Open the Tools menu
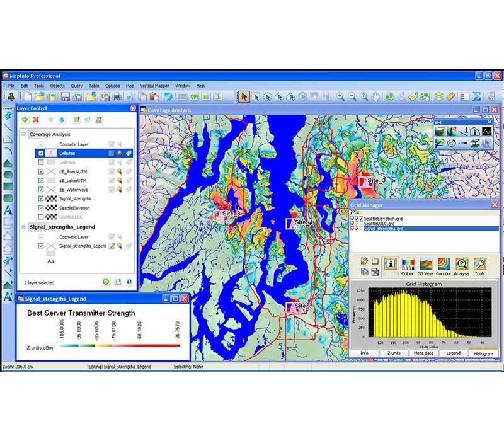Screen dimensions: 504x436 point(39,86)
